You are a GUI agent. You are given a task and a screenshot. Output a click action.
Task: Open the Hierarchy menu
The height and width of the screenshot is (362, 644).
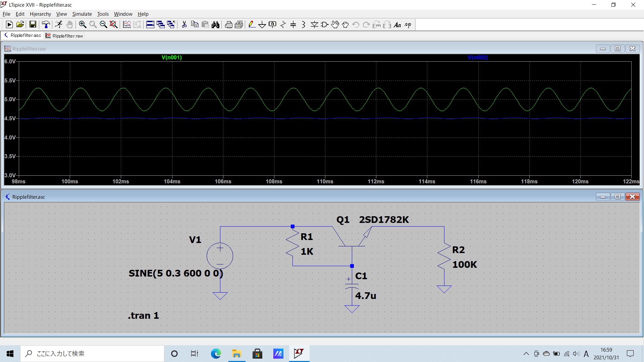tap(40, 14)
